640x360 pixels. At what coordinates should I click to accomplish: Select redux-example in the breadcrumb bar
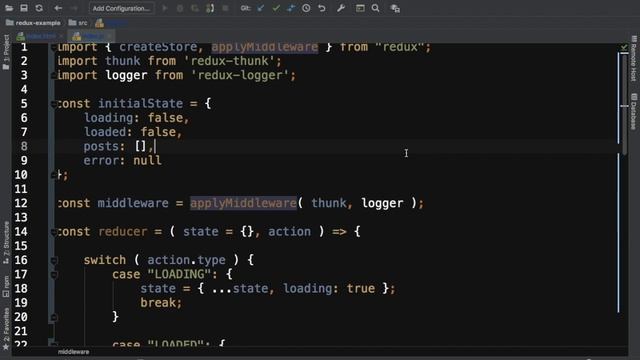(33, 23)
